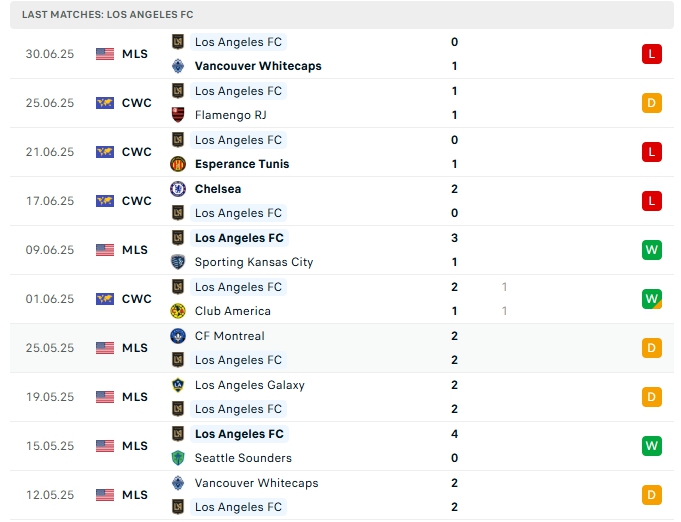Open the Sporting Kansas City team link
681x522 pixels.
[254, 262]
